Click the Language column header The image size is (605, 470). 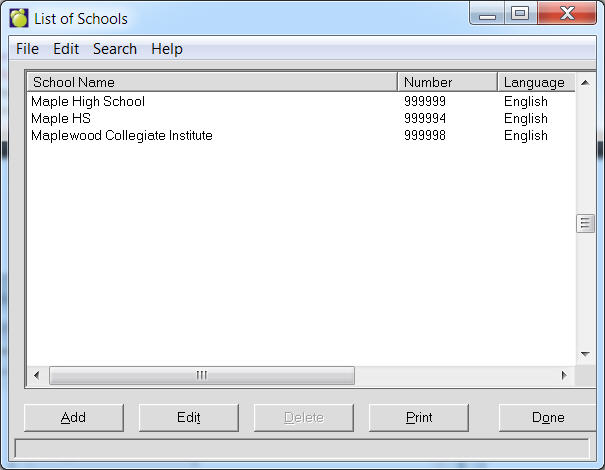click(536, 82)
